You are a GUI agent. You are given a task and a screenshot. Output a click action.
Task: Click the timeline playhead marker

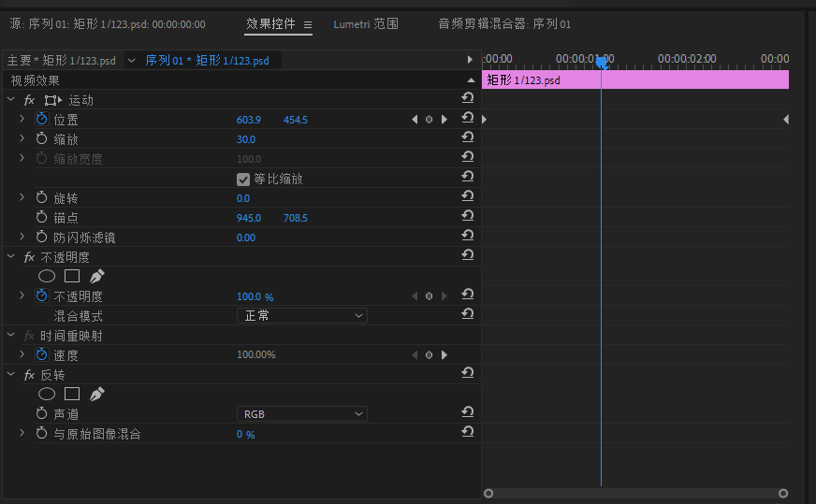click(602, 63)
